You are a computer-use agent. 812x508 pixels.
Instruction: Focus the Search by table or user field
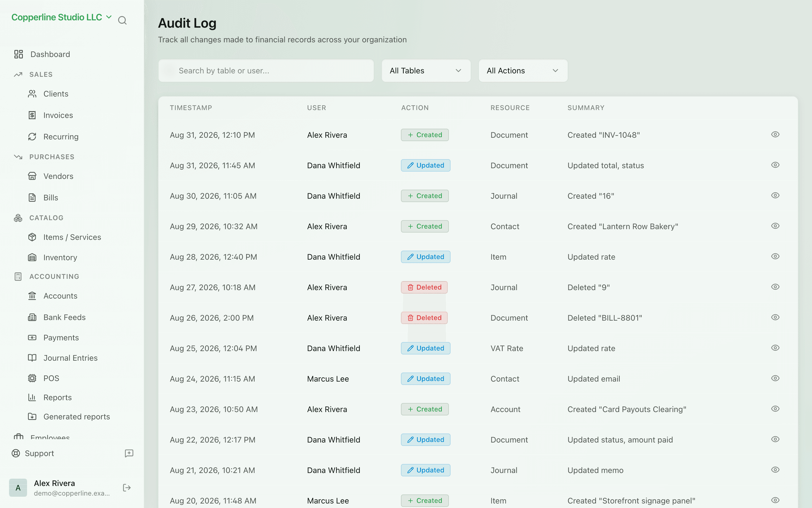coord(266,71)
